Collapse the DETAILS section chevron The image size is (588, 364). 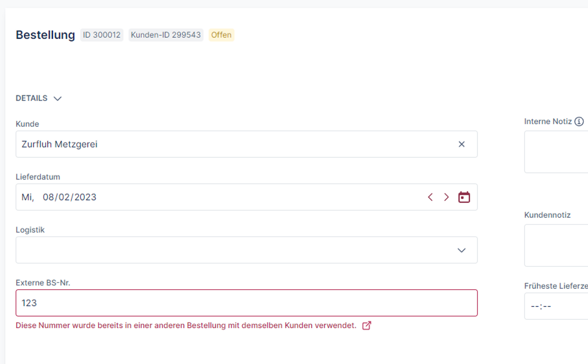pos(58,98)
